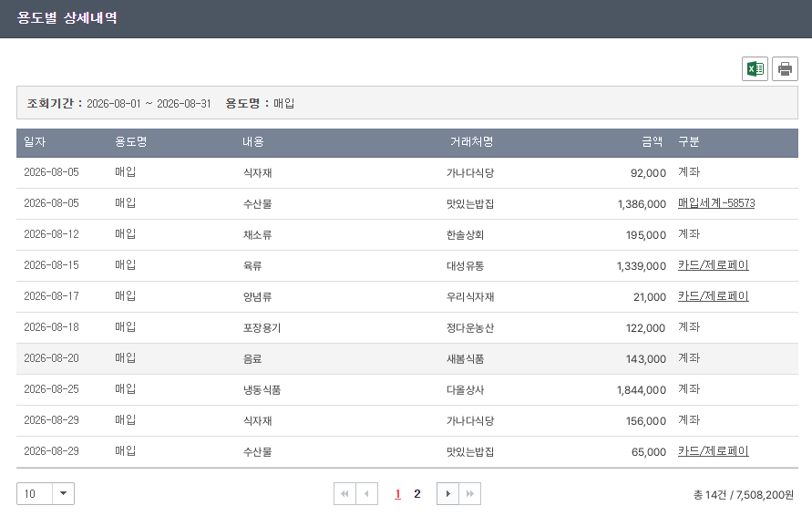
Task: Go to first page arrow
Action: click(344, 494)
